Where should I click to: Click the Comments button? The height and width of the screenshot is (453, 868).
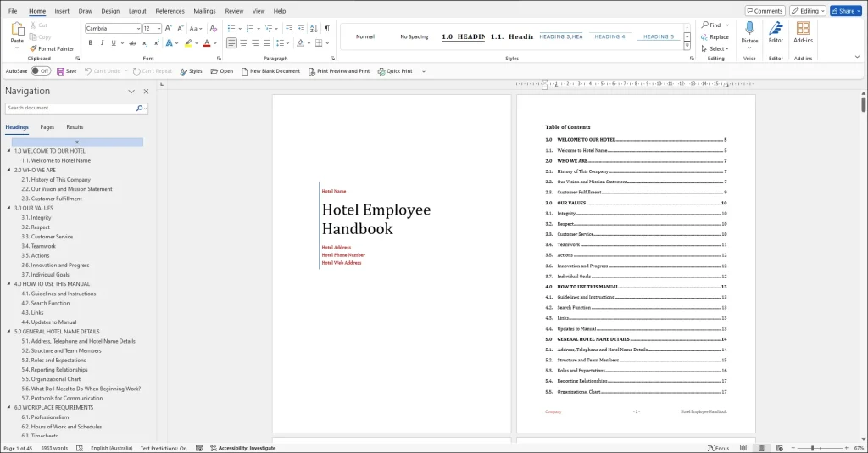click(x=765, y=10)
